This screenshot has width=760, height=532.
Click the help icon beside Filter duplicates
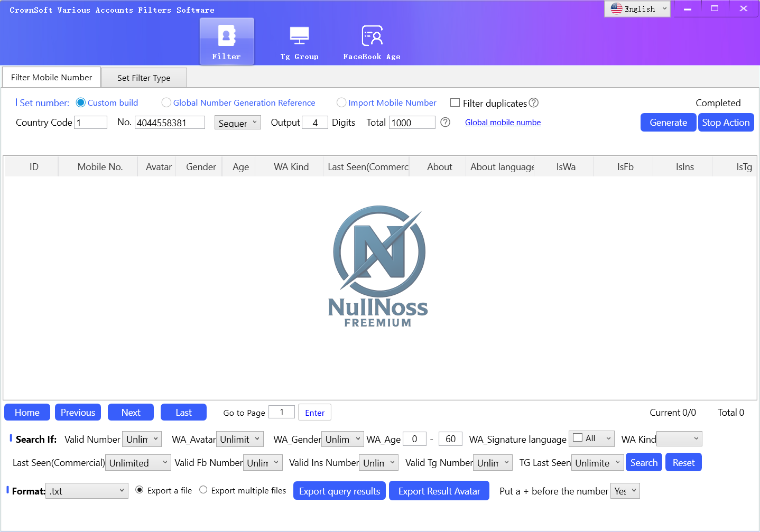[534, 102]
